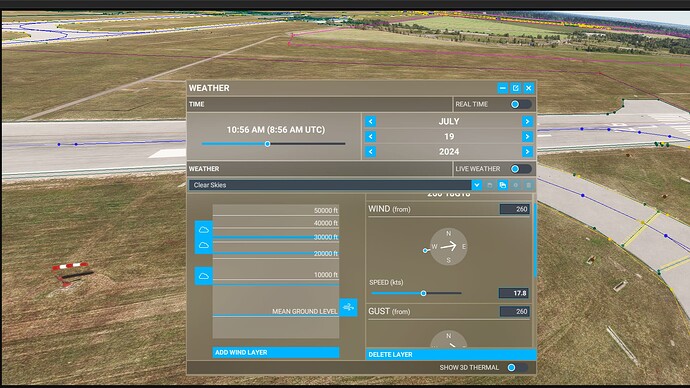Click the wind settings panel scrollbar
The width and height of the screenshot is (690, 388).
tap(535, 240)
